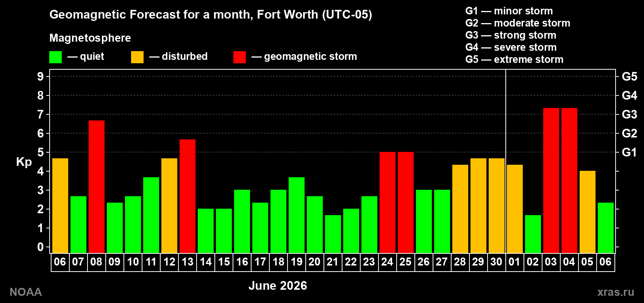Screen dimensions: 644x303
Task: Click the green quiet legend swatch
Action: click(x=55, y=57)
